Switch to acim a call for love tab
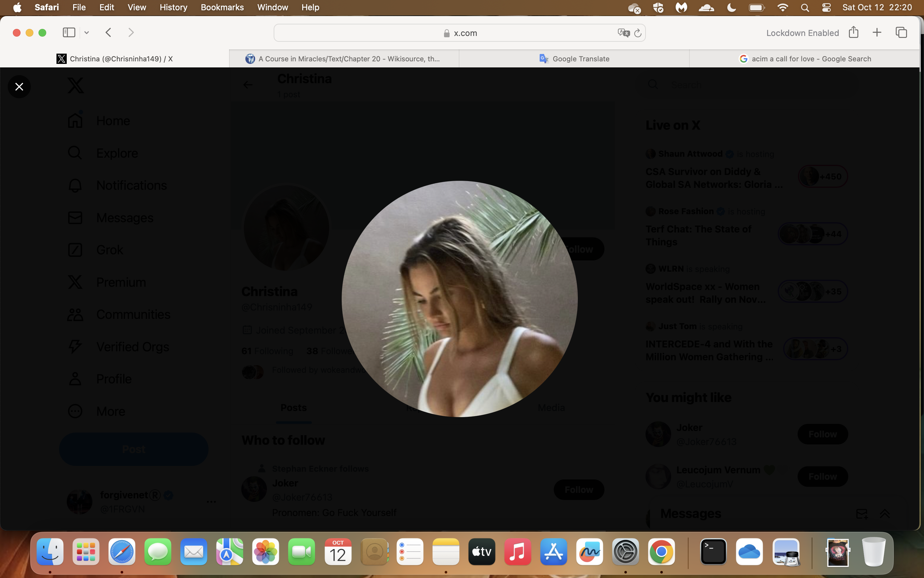The width and height of the screenshot is (924, 578). coord(805,59)
